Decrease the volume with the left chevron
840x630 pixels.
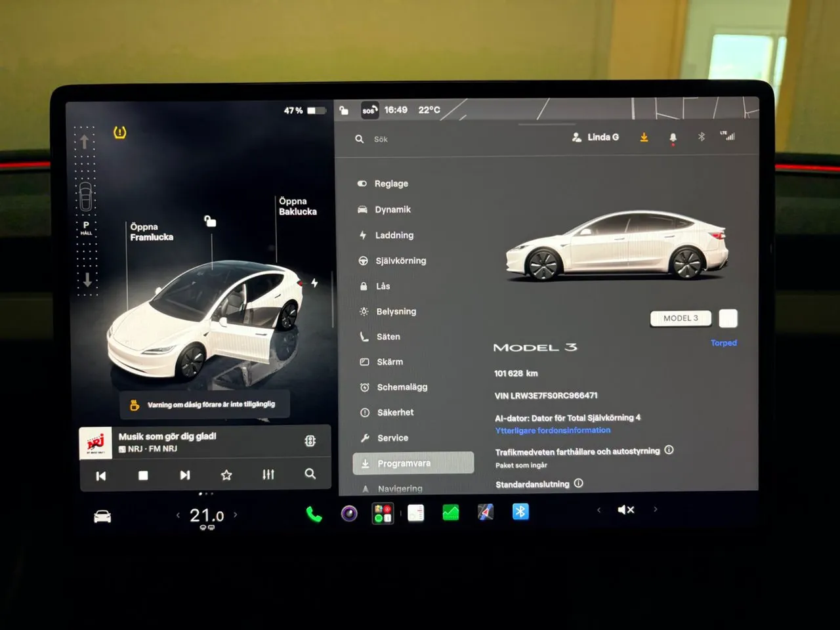tap(599, 510)
